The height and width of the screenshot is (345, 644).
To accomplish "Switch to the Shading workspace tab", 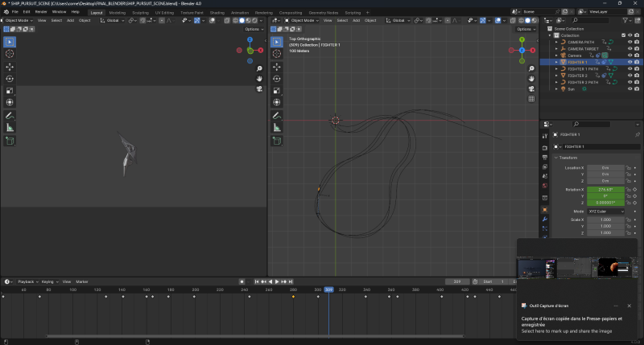I will click(217, 13).
